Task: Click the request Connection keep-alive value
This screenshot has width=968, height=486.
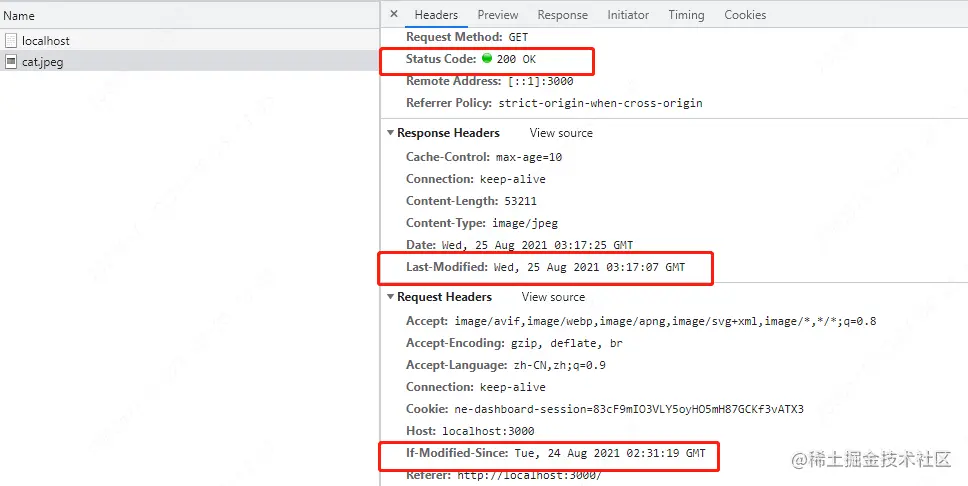Action: tap(512, 387)
